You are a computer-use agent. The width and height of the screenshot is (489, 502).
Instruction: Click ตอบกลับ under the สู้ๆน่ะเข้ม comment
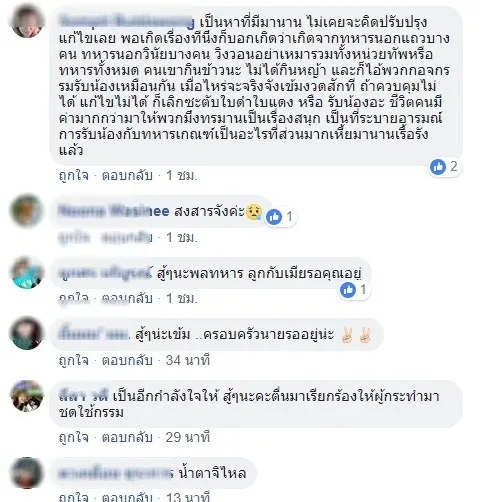127,360
